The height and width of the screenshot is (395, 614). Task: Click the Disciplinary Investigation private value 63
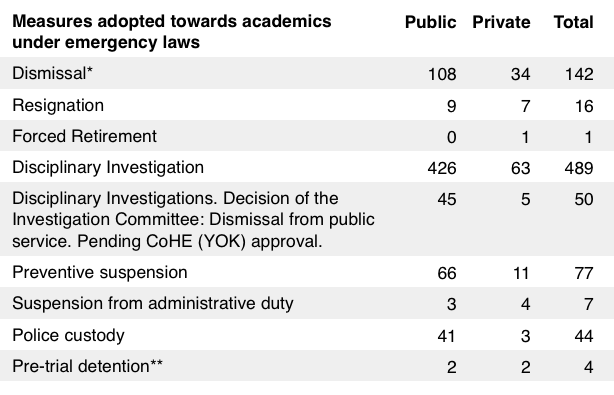click(520, 168)
